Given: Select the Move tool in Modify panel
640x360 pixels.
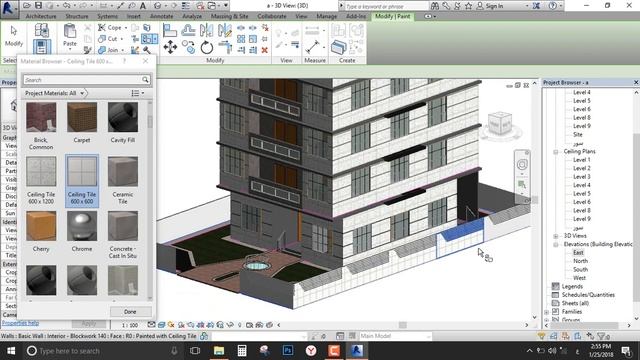Looking at the screenshot, I should (170, 47).
